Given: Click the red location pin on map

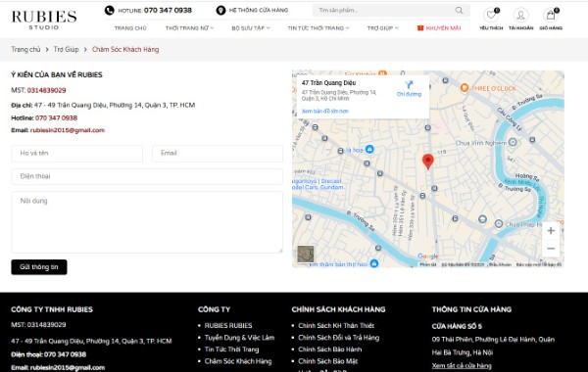Looking at the screenshot, I should pos(428,162).
